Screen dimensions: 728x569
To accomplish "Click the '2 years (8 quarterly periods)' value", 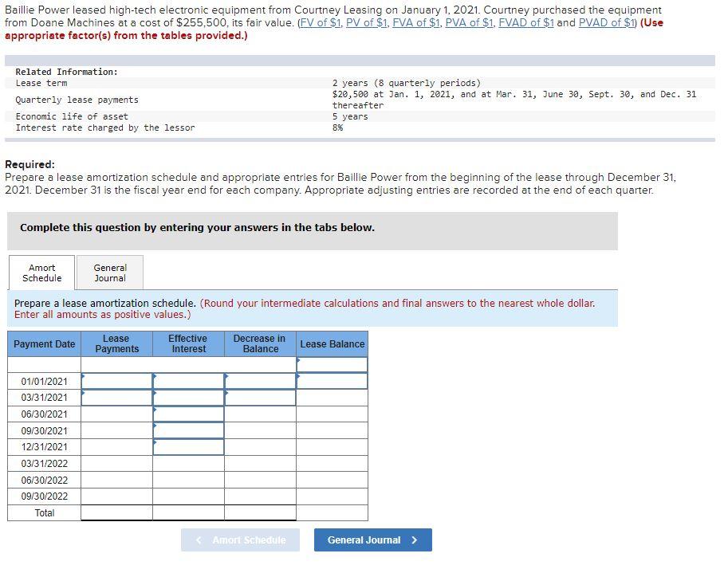I will 406,83.
